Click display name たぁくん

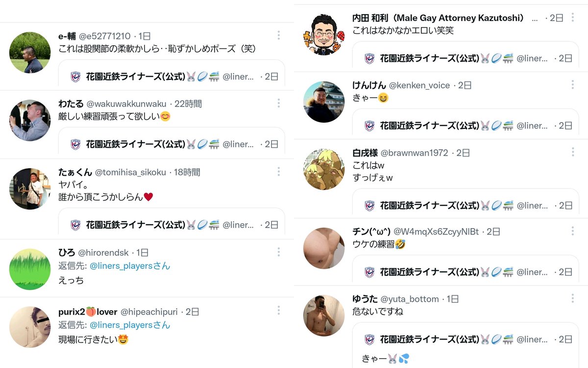pyautogui.click(x=75, y=172)
